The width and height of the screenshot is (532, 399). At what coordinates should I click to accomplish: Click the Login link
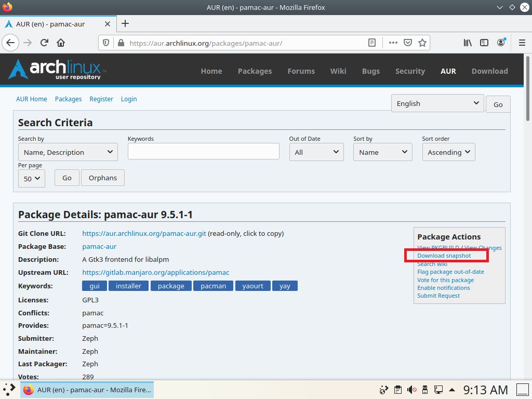pos(129,99)
